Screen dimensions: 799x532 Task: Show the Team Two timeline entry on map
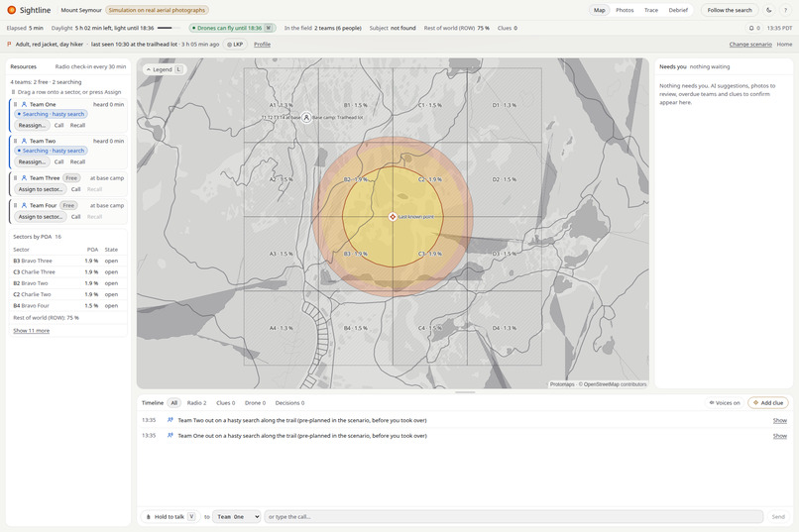click(779, 420)
